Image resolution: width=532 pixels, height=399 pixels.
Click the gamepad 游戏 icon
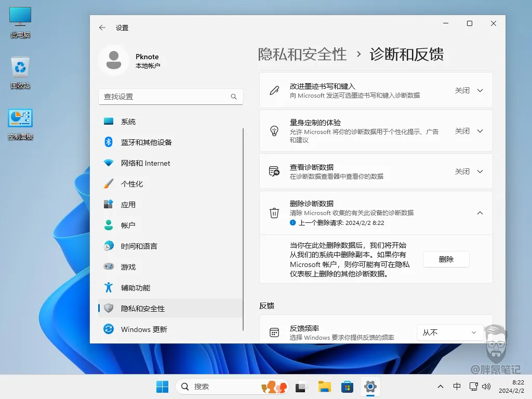coord(109,267)
